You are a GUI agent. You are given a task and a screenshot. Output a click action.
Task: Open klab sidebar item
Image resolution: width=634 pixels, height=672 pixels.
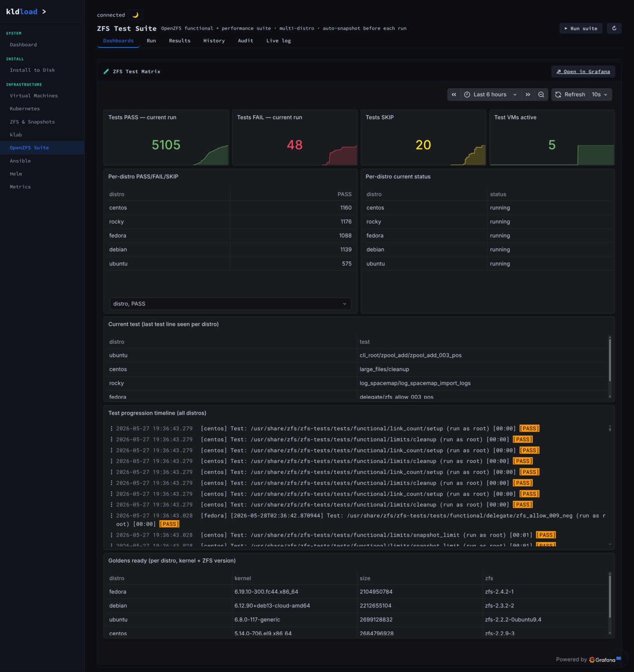coord(42,135)
